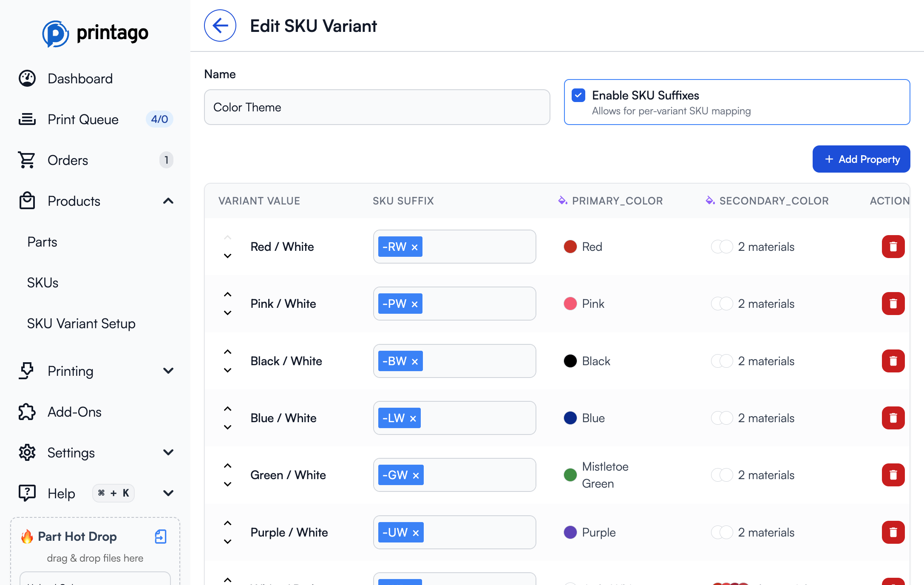
Task: Click the Blue primary color swatch
Action: coord(570,418)
